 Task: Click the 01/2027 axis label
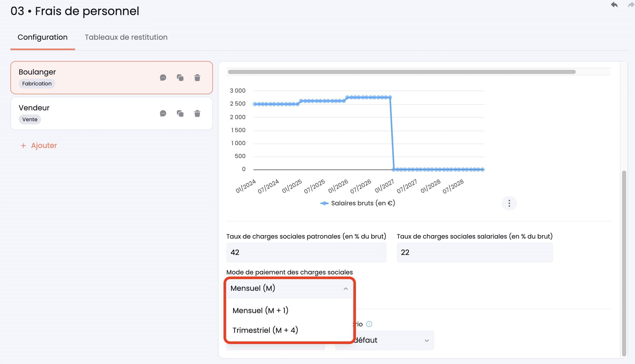pyautogui.click(x=384, y=186)
